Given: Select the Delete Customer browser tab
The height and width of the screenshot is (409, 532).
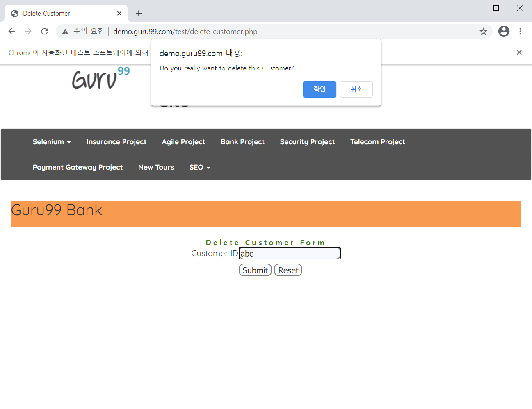Looking at the screenshot, I should pyautogui.click(x=66, y=14).
